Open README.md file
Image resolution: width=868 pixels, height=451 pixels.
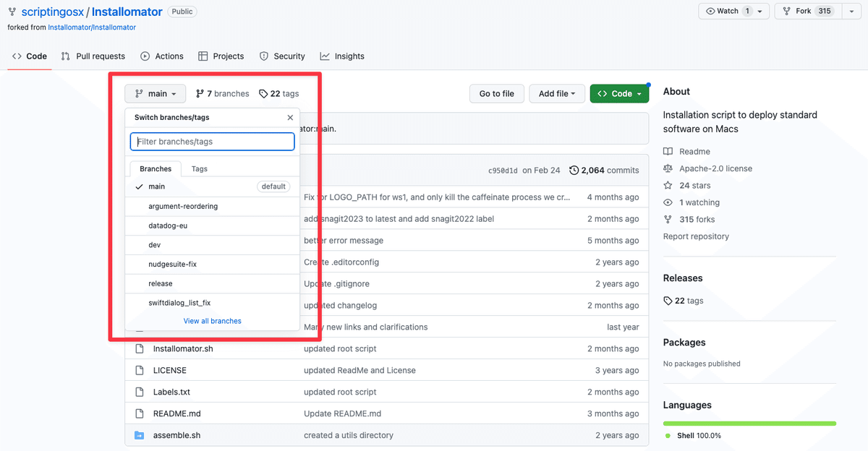pyautogui.click(x=177, y=413)
